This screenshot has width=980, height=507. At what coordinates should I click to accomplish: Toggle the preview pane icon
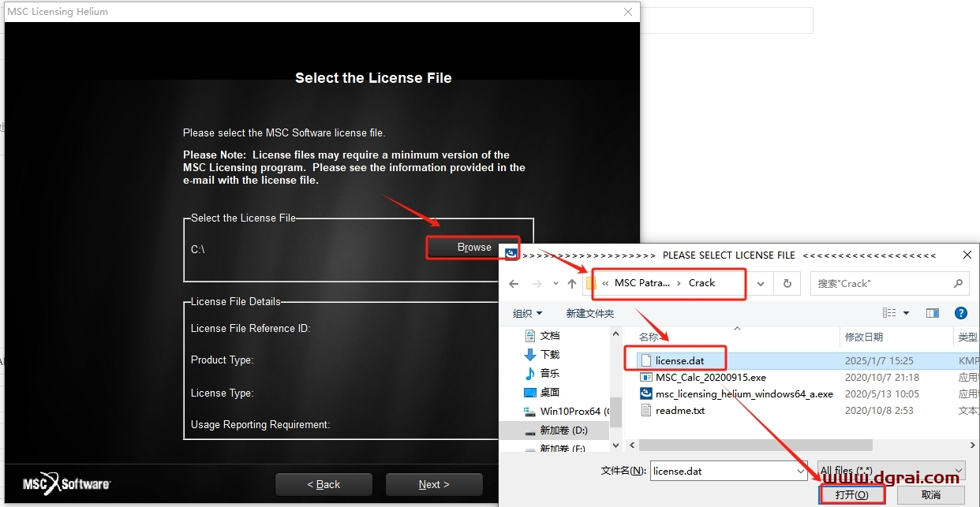[x=933, y=313]
